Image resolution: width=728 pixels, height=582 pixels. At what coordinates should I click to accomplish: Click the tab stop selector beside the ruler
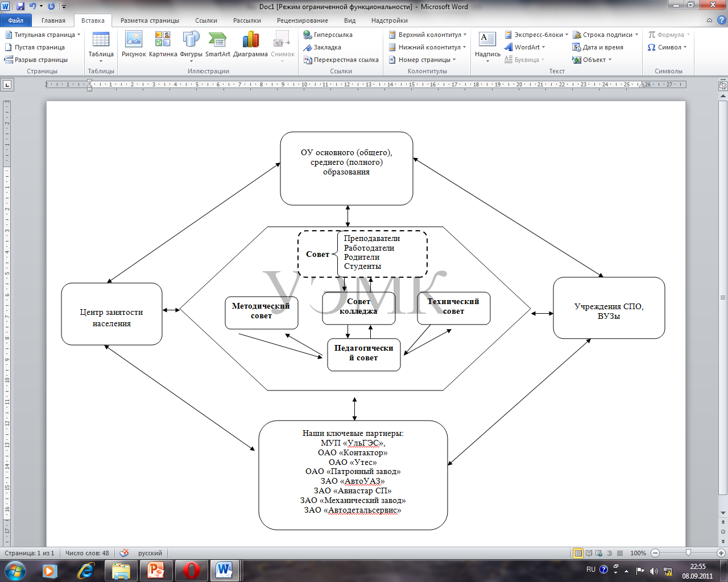coord(7,85)
